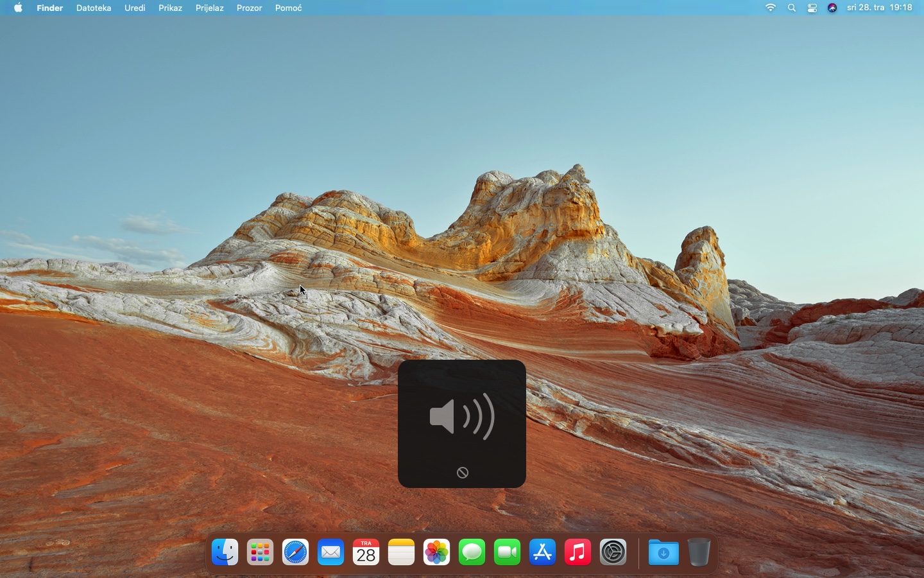924x578 pixels.
Task: Open the Photos app in the Dock
Action: pos(437,552)
